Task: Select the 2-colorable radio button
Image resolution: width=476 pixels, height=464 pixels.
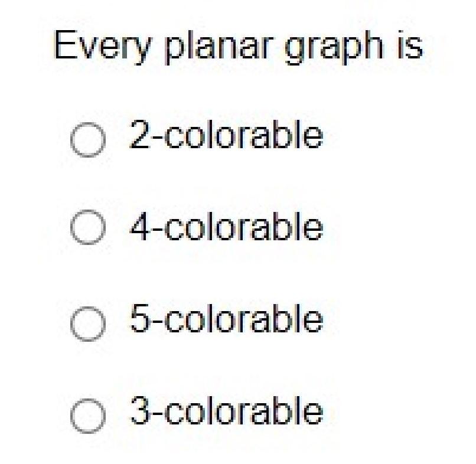Action: click(x=88, y=139)
